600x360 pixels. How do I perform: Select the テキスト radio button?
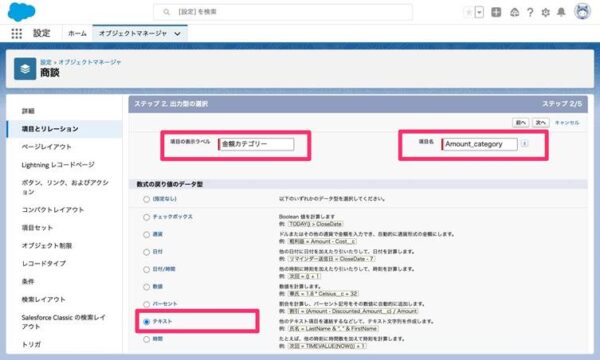tap(146, 322)
